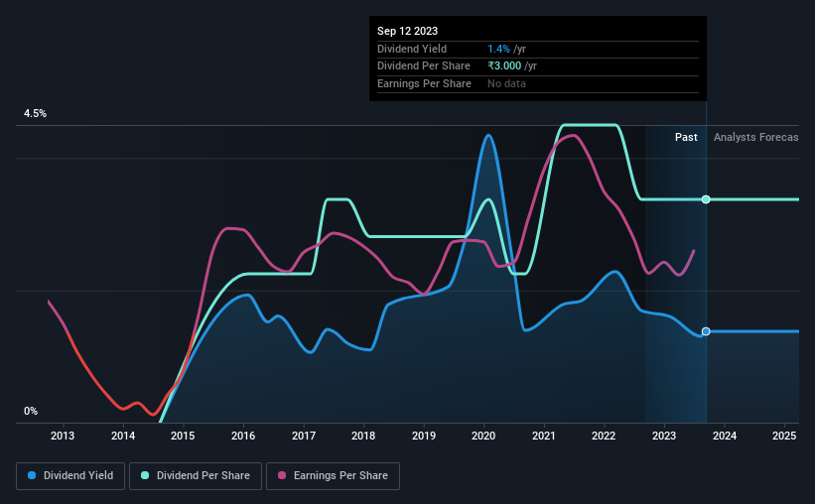Select the Past region label
The height and width of the screenshot is (504, 815).
pos(686,137)
